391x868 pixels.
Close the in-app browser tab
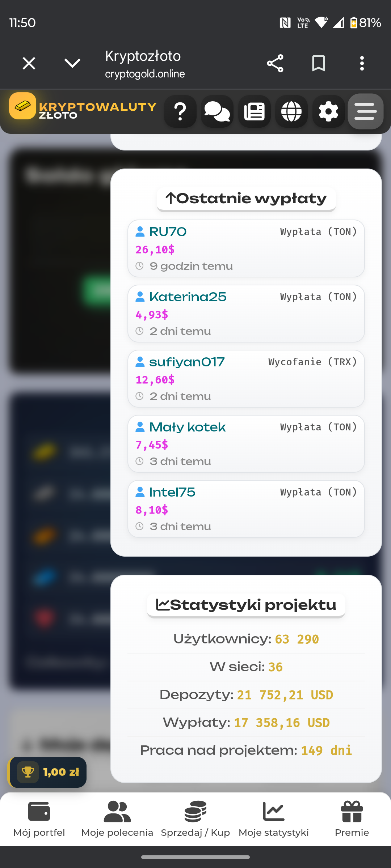click(29, 64)
